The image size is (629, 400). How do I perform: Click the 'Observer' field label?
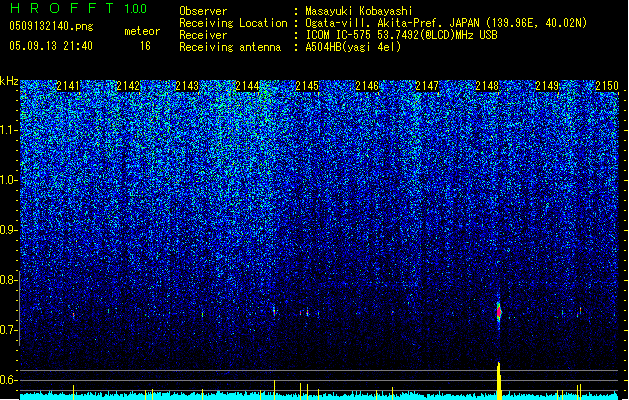[x=203, y=11]
